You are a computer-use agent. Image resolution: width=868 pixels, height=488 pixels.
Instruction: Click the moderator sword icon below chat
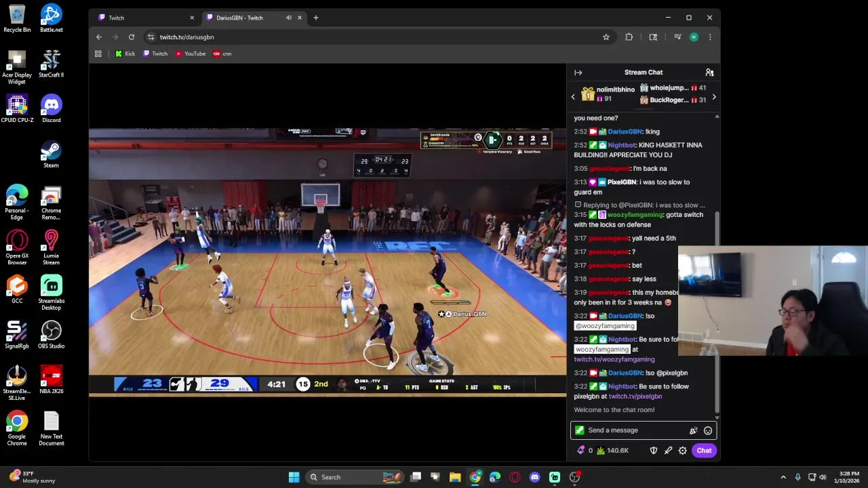click(x=668, y=451)
